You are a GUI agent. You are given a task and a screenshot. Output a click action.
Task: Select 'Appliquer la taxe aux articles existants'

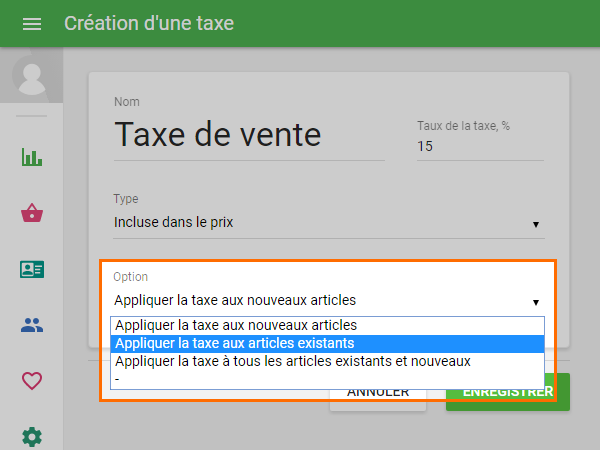[x=327, y=344]
